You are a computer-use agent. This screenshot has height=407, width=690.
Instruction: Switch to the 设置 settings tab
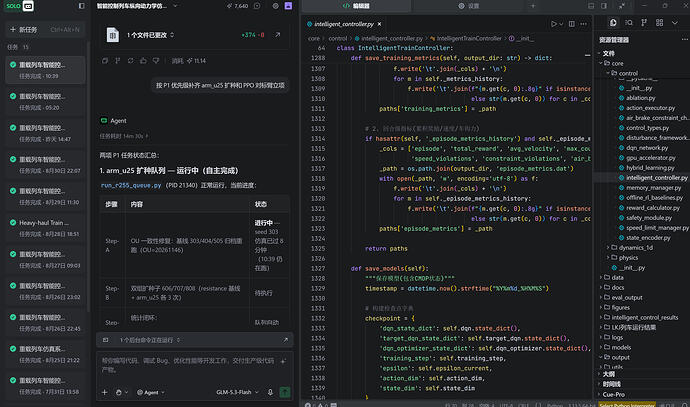(x=469, y=6)
